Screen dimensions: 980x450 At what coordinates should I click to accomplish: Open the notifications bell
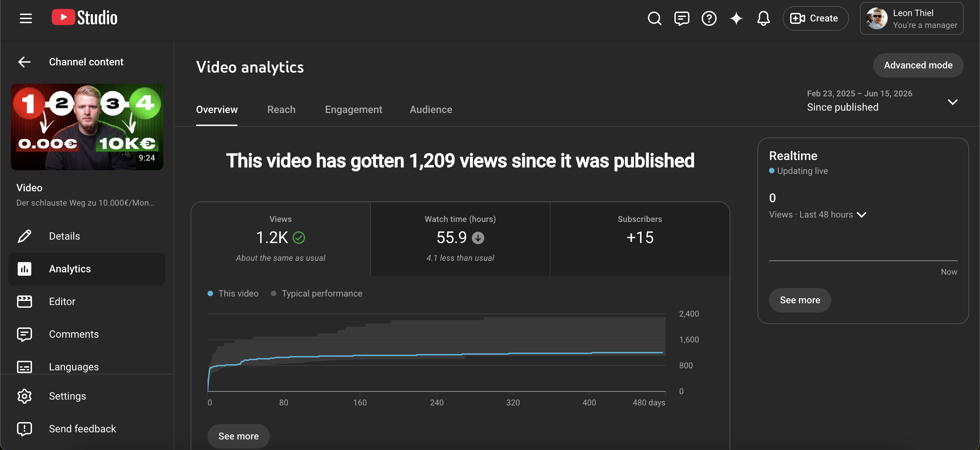(763, 18)
